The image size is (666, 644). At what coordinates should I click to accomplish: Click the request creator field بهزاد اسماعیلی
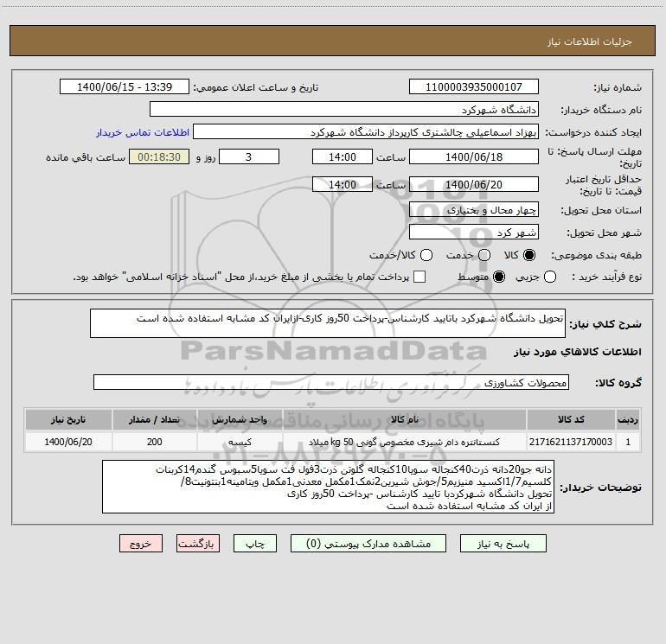[366, 131]
